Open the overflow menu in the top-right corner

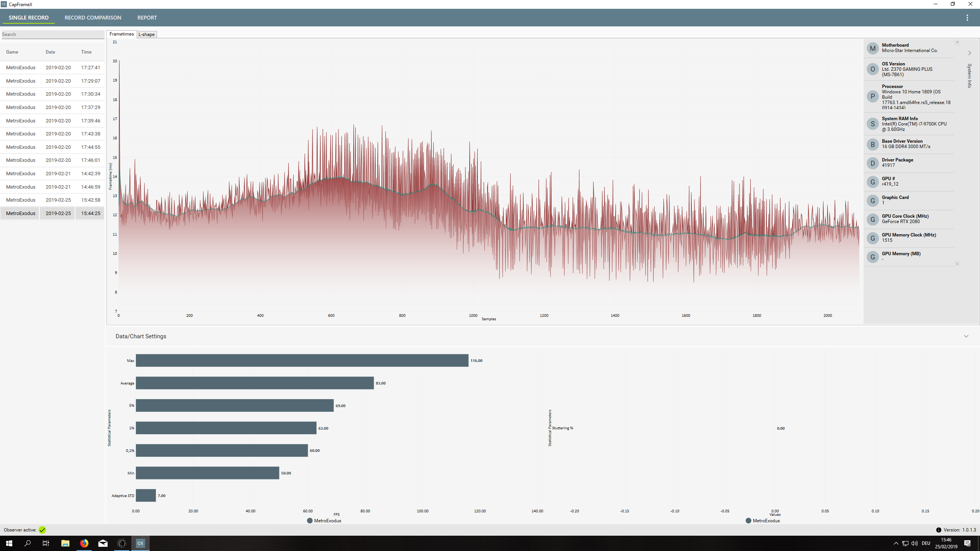pos(967,17)
